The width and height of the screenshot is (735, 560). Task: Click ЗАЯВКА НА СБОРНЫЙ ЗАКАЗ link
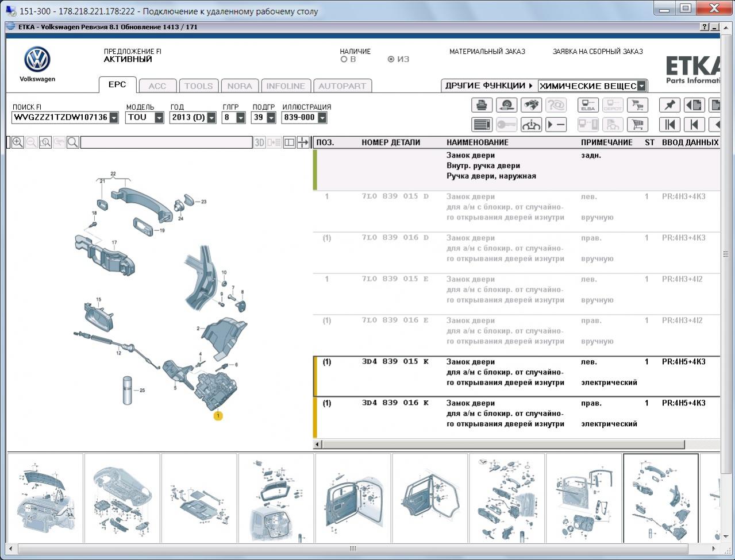pos(598,52)
